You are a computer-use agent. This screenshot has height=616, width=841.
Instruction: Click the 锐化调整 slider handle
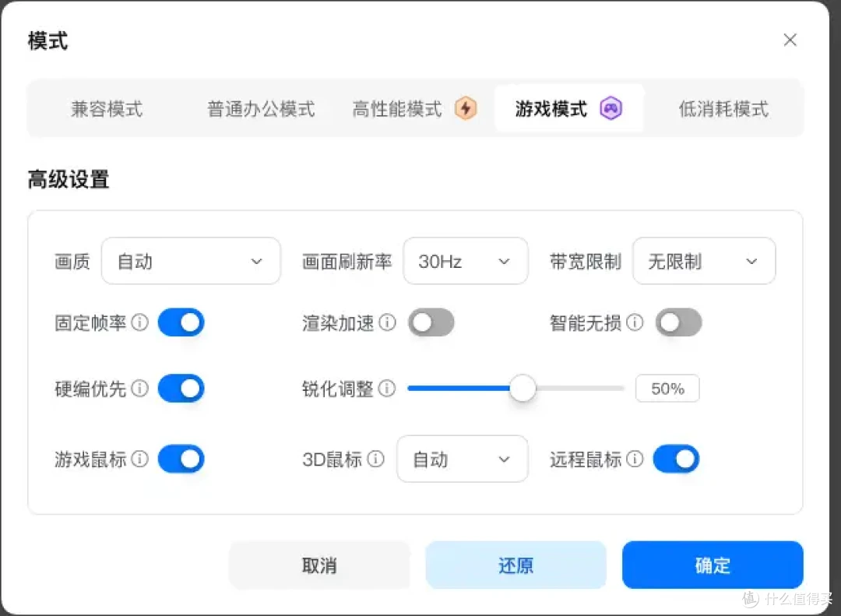pos(523,388)
